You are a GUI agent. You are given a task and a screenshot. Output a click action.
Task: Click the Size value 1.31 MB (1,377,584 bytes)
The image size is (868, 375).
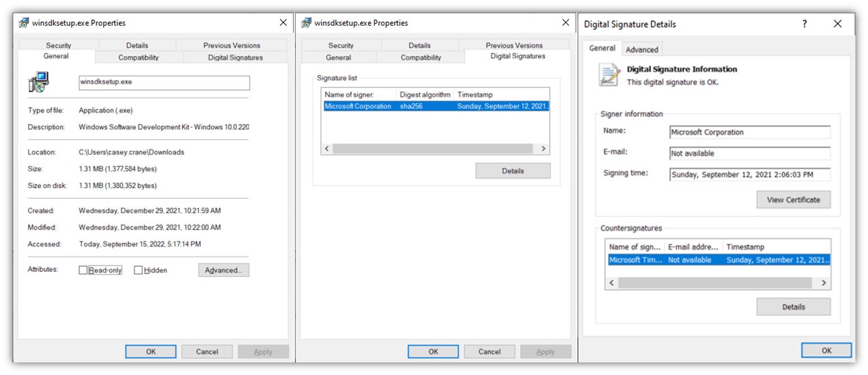pos(118,169)
